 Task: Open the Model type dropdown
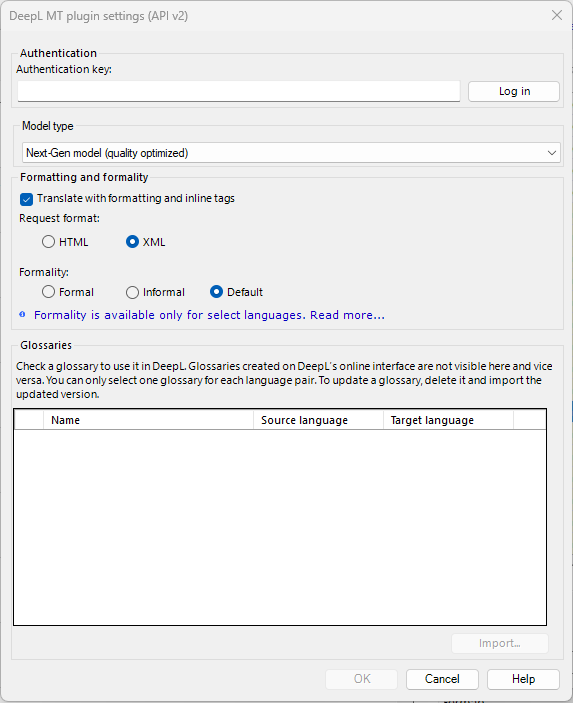pyautogui.click(x=291, y=153)
